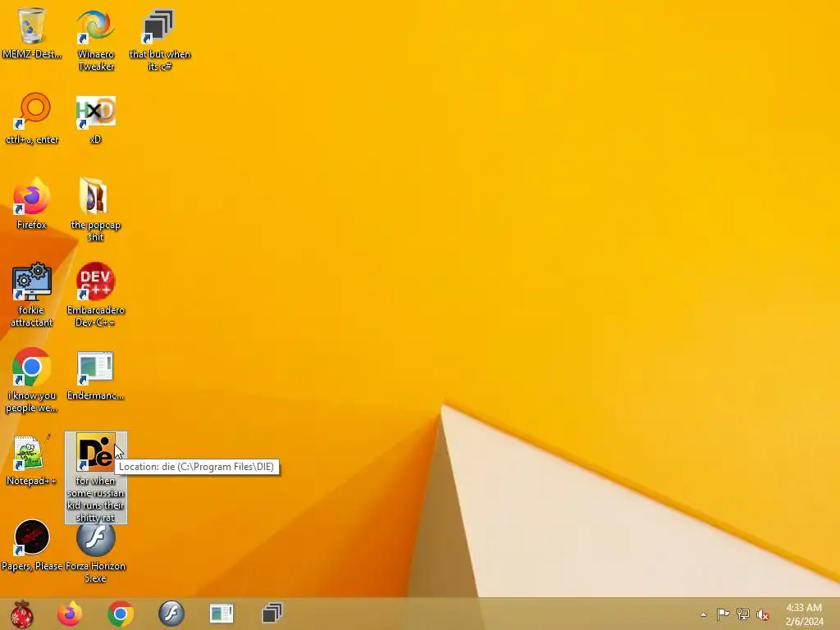840x630 pixels.
Task: Show hidden system tray icons arrow
Action: tap(703, 614)
